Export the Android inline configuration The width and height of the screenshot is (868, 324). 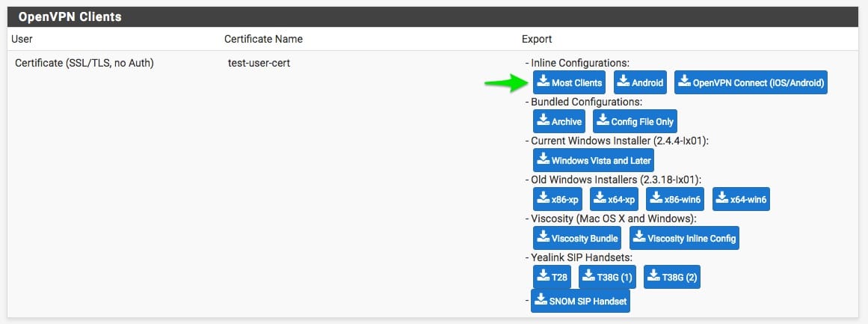point(640,82)
